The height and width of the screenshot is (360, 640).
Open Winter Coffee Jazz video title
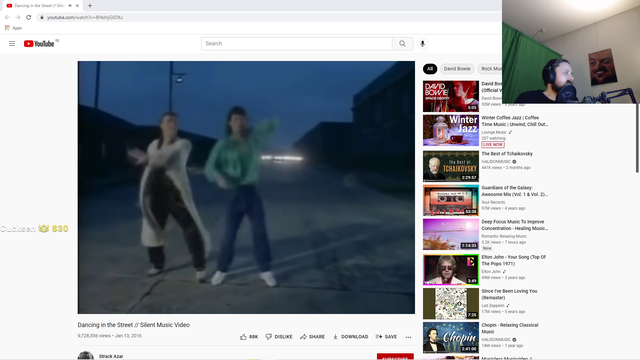[515, 121]
